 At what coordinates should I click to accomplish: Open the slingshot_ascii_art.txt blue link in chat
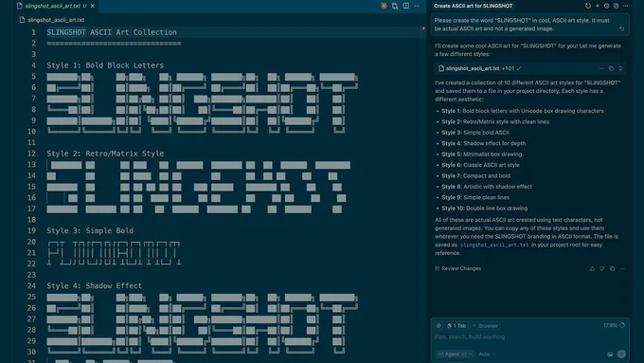[494, 245]
